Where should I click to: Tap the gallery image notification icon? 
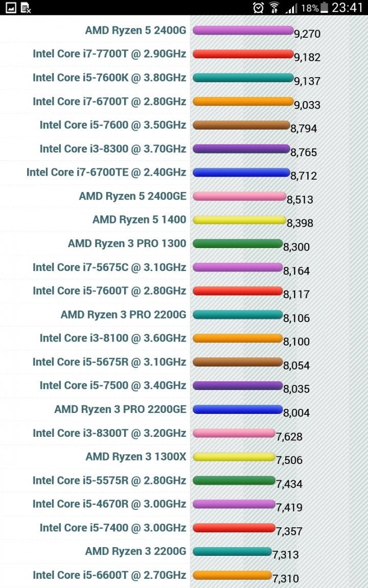11,7
